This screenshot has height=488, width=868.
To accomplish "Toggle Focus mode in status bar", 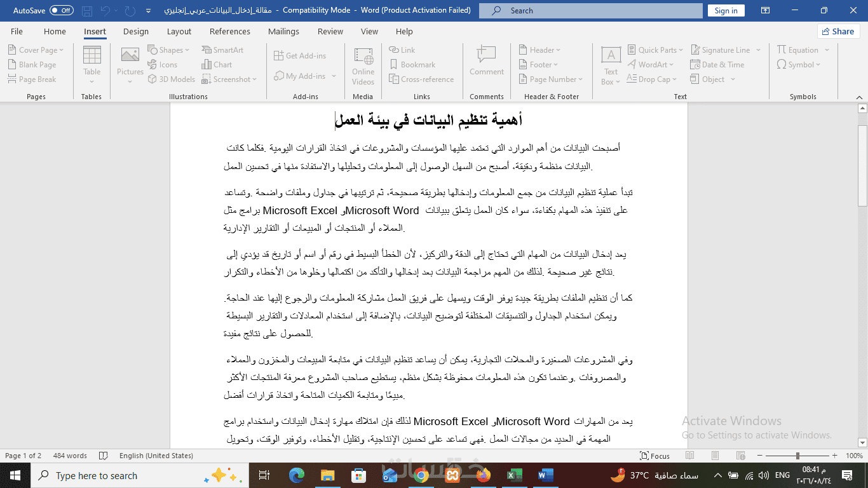I will (x=655, y=456).
